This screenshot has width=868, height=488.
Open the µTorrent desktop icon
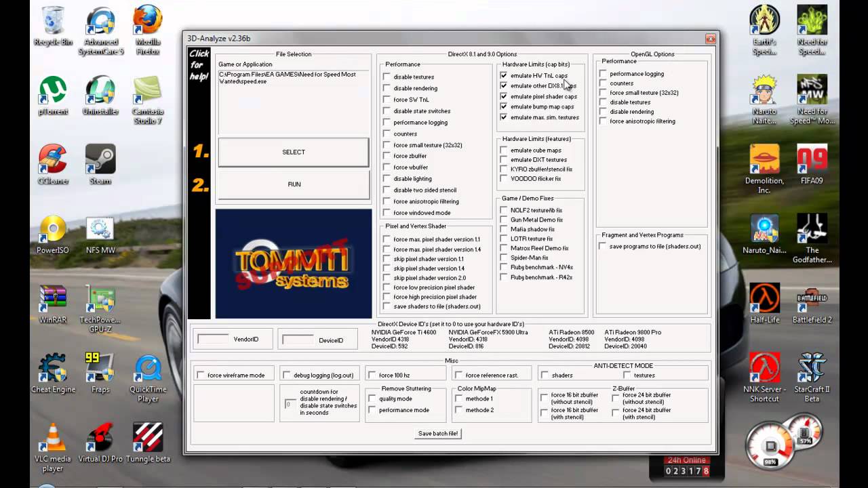[53, 96]
